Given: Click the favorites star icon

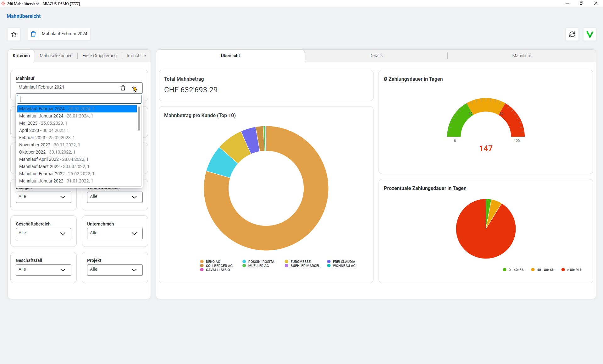Looking at the screenshot, I should pos(14,34).
